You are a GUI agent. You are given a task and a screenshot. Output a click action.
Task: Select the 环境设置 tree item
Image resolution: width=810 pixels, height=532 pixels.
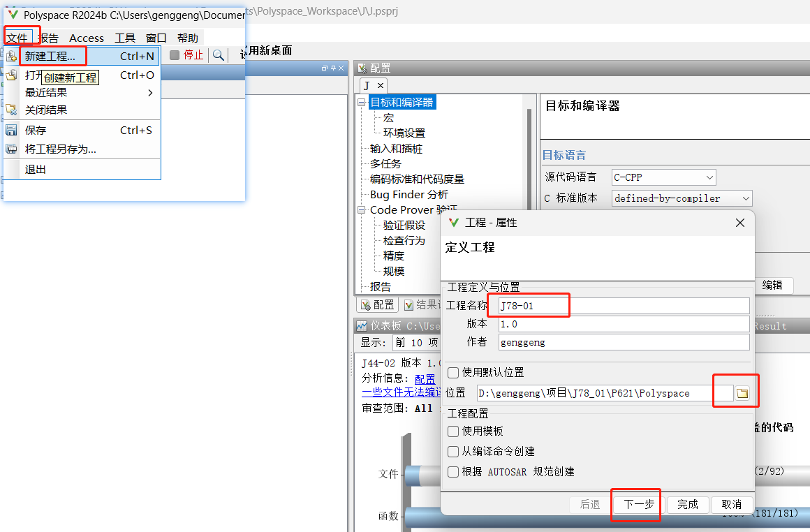(404, 133)
